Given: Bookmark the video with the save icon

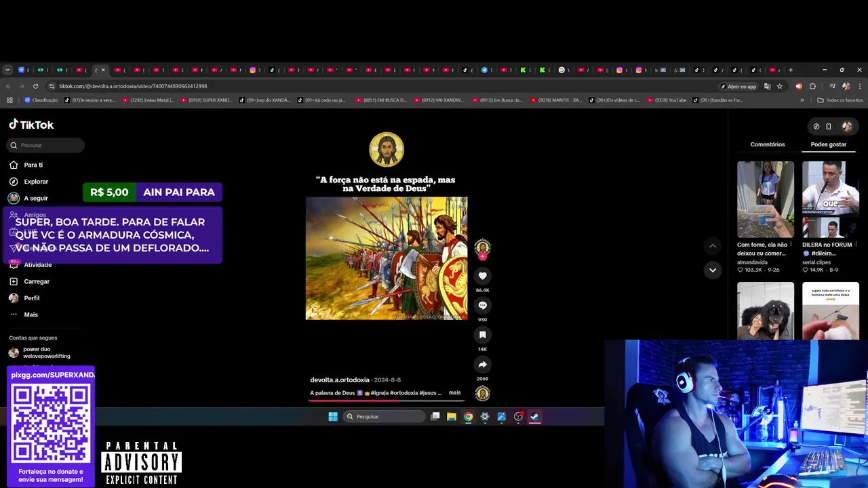Looking at the screenshot, I should click(x=482, y=335).
